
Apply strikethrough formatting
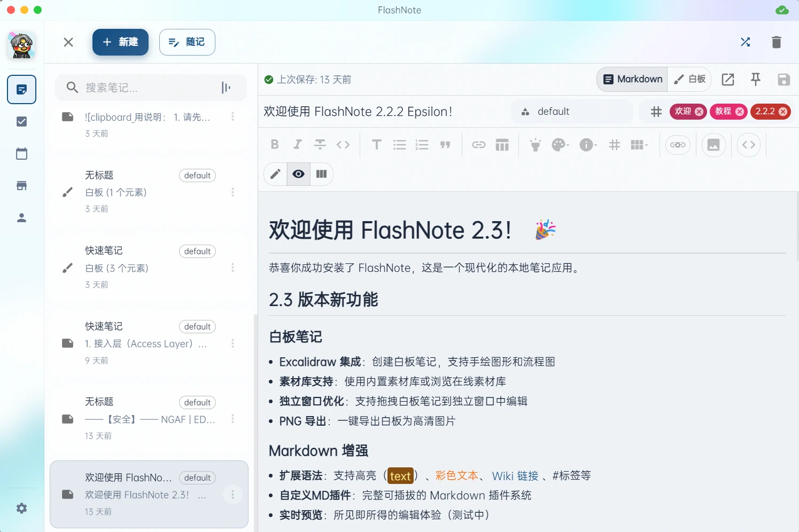coord(320,145)
